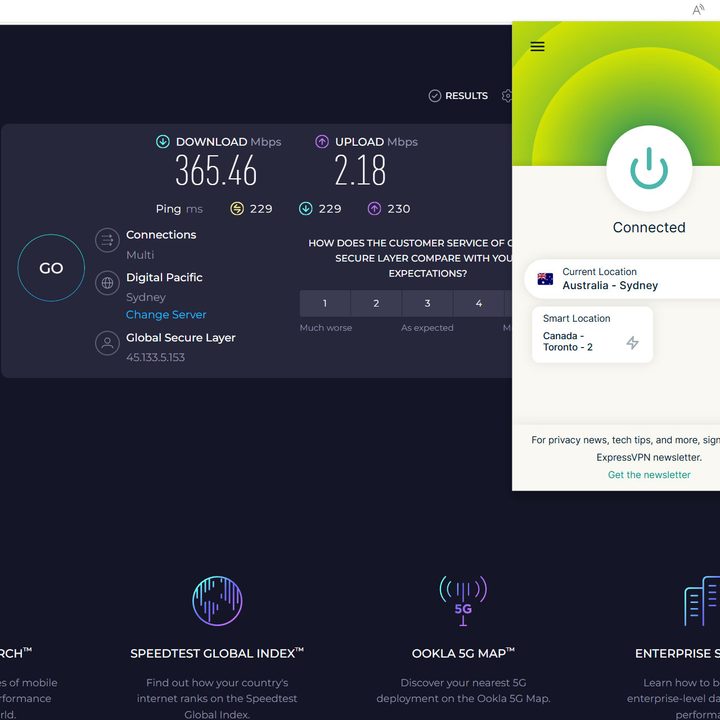Rate customer service as 3
This screenshot has width=720, height=720.
428,303
